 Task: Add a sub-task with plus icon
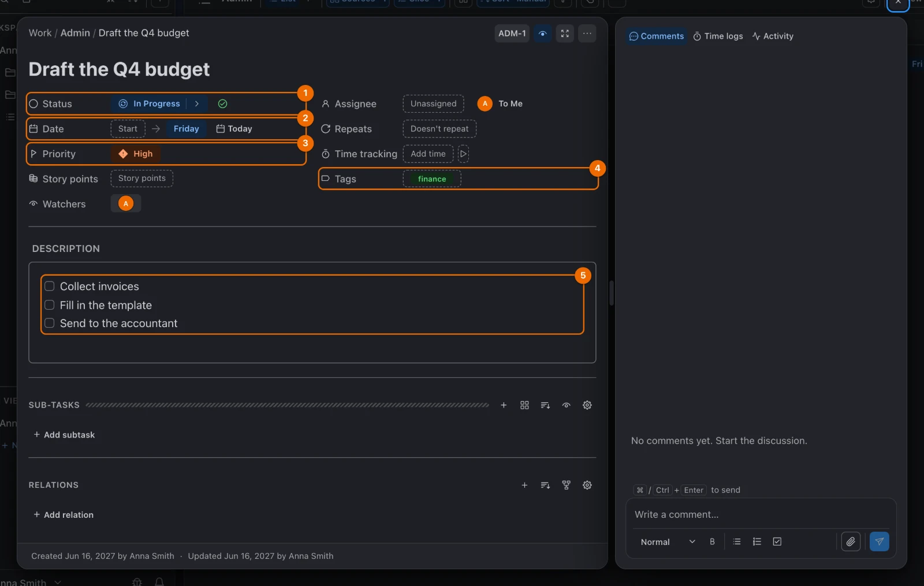504,405
